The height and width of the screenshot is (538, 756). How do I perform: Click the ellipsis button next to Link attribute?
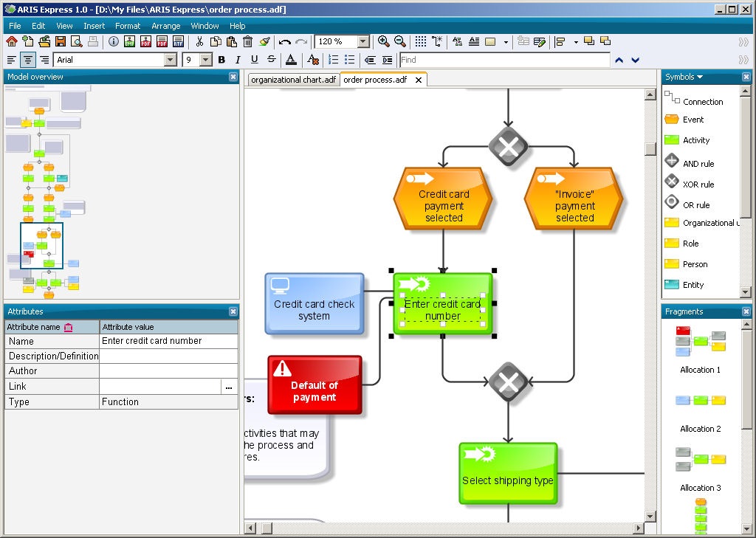229,387
